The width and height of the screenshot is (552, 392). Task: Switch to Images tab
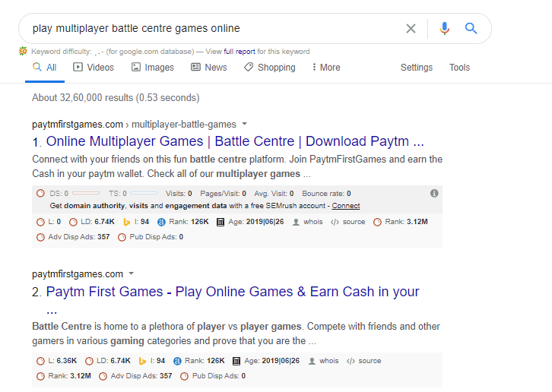pos(152,67)
